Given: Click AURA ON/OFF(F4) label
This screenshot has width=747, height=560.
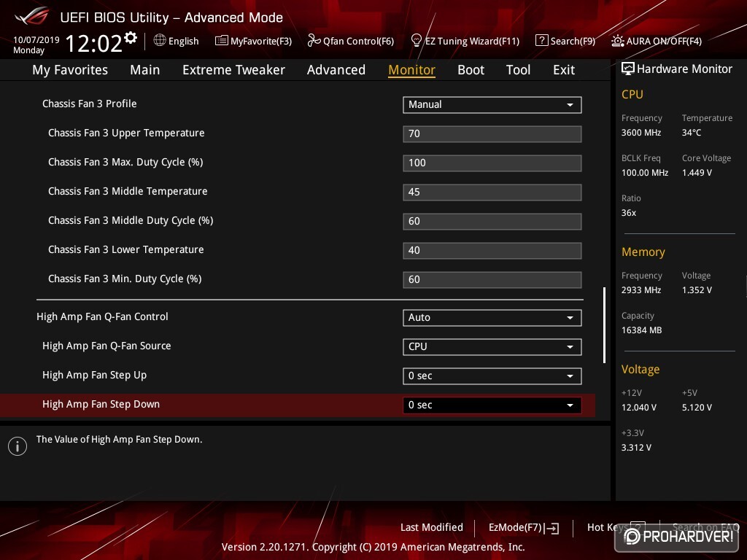Looking at the screenshot, I should (x=664, y=42).
